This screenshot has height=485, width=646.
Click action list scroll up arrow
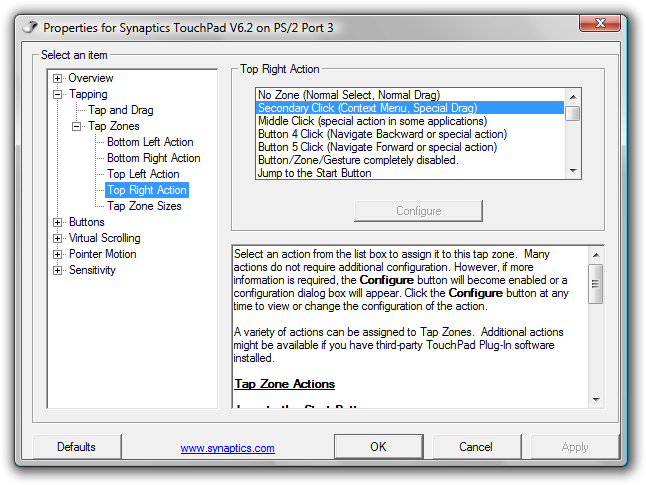point(573,97)
